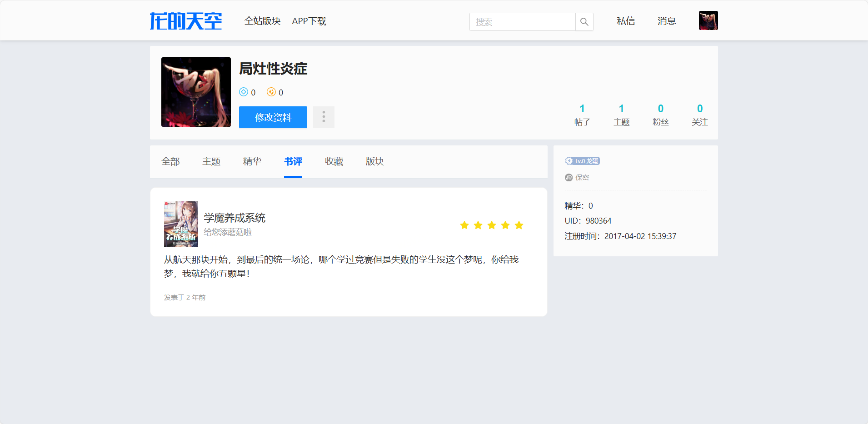Open the 全站版块 menu
The height and width of the screenshot is (424, 868).
262,21
